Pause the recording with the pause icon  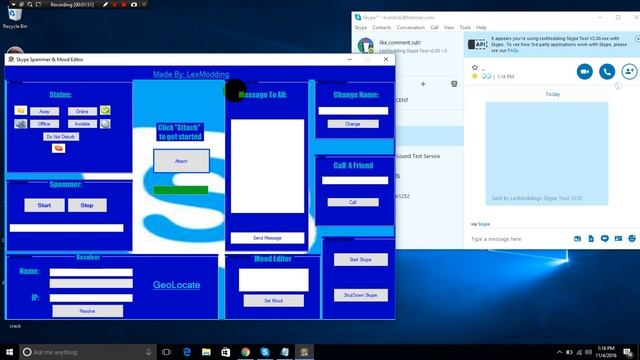click(x=115, y=4)
